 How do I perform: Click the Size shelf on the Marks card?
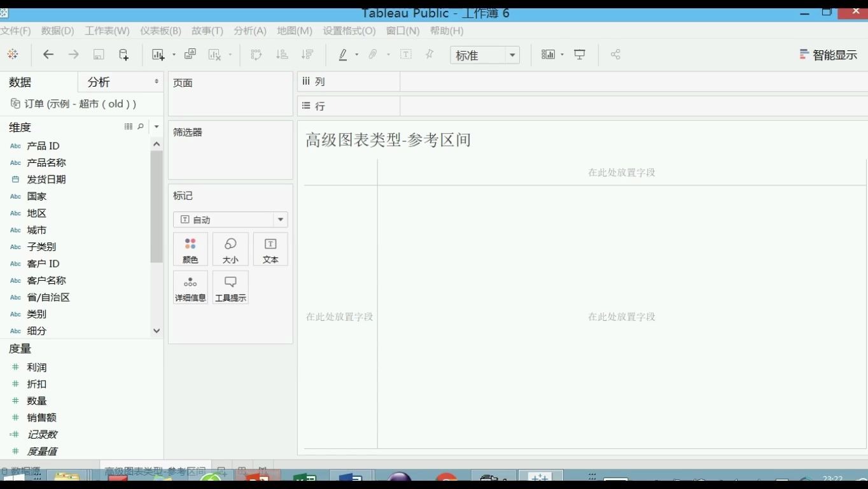pos(230,249)
